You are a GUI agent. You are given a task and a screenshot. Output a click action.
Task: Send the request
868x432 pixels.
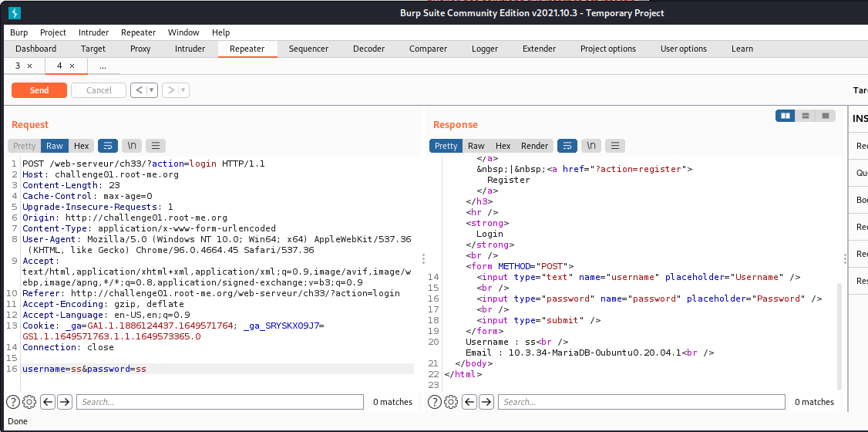(39, 90)
